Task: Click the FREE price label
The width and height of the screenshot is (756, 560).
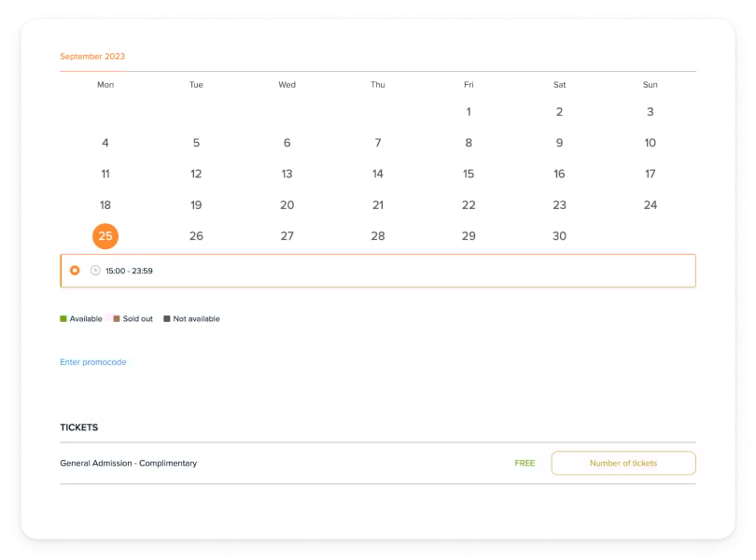Action: 525,463
